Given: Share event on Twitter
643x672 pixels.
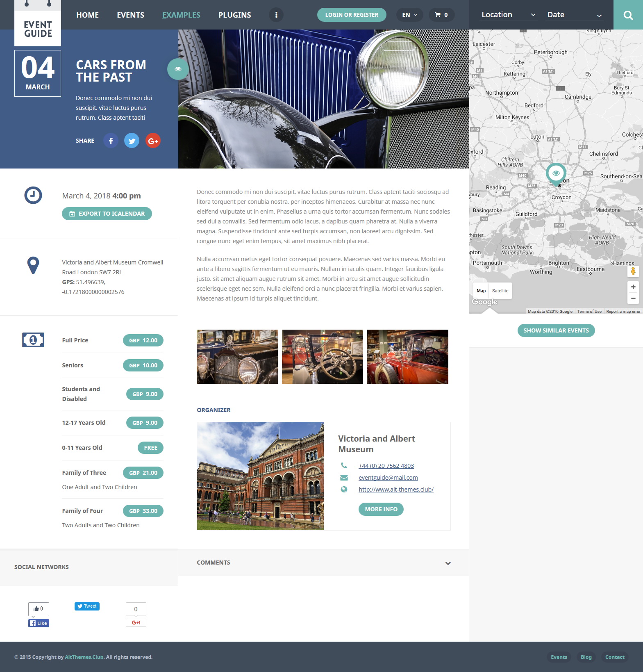Looking at the screenshot, I should [x=132, y=141].
